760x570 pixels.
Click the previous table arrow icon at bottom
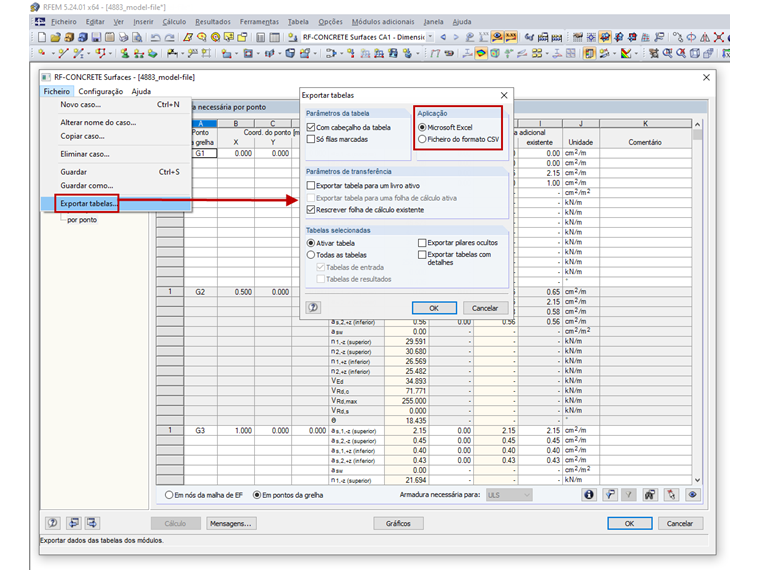click(x=74, y=523)
